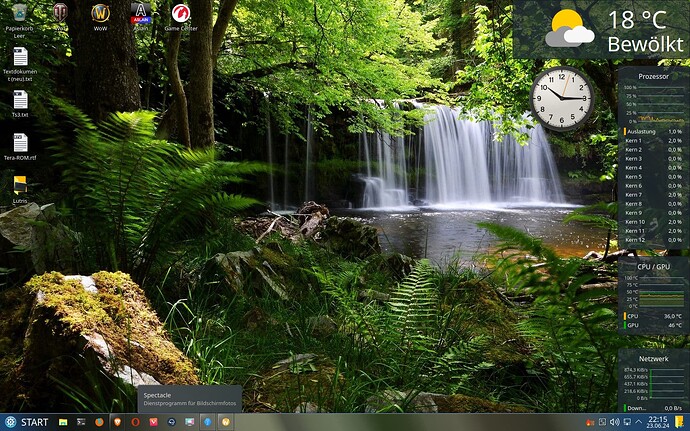Open network connections tray icon
The width and height of the screenshot is (690, 431).
pyautogui.click(x=627, y=423)
